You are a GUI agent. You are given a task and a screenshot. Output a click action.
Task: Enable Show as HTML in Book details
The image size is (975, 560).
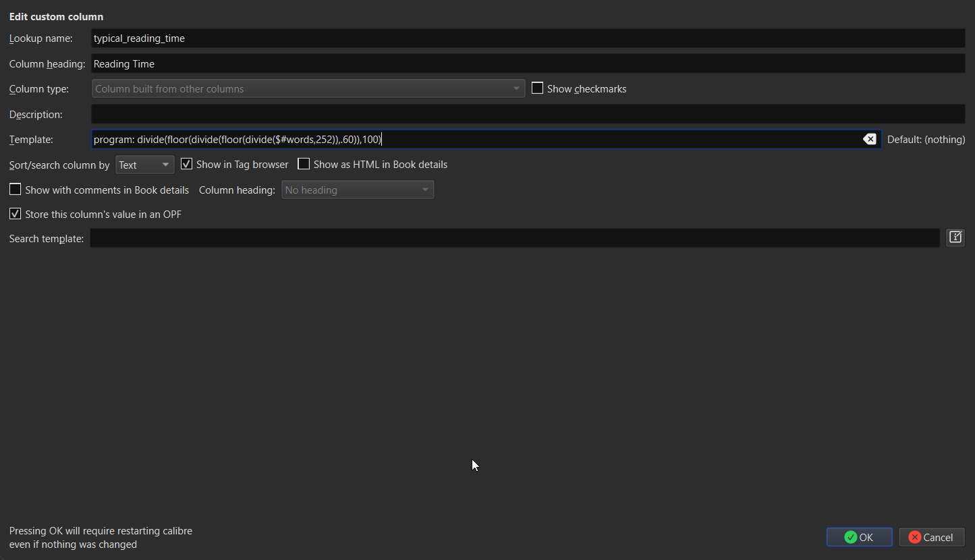point(304,165)
